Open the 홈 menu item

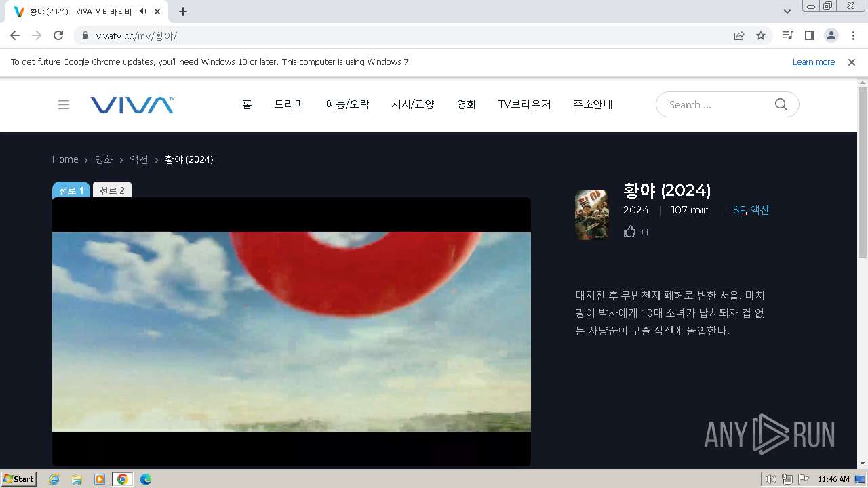pos(247,104)
